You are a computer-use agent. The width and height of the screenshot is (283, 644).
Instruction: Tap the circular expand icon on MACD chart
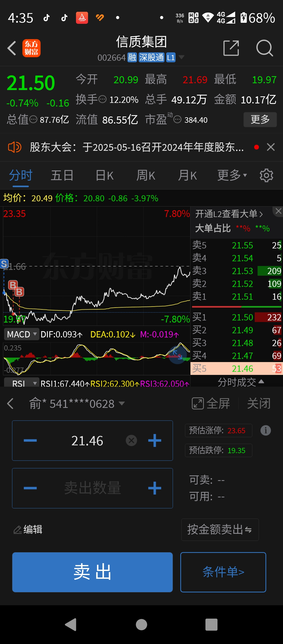click(x=178, y=355)
